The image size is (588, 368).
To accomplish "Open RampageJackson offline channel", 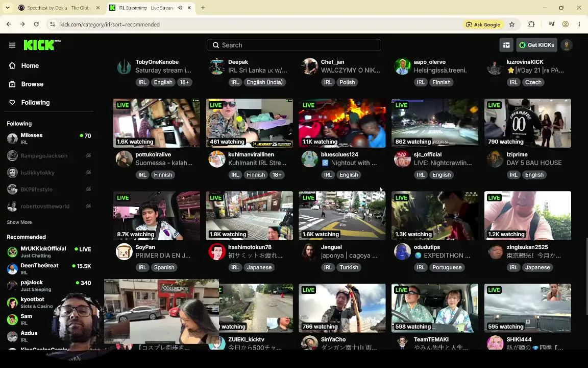I will pos(49,155).
